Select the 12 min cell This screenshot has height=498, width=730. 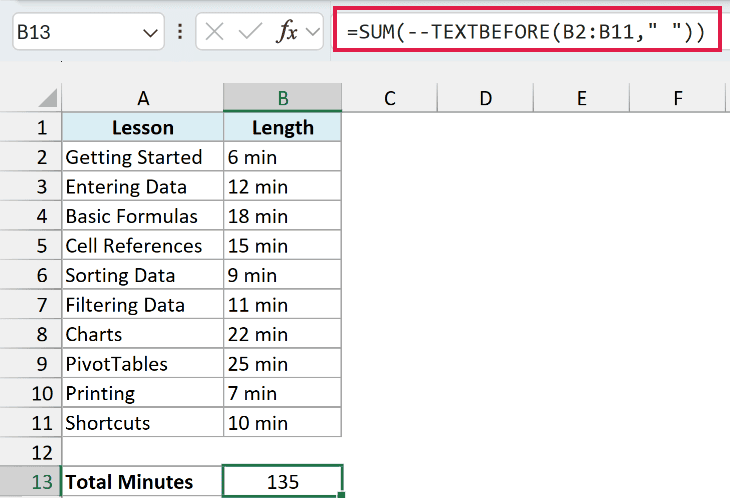(x=283, y=186)
